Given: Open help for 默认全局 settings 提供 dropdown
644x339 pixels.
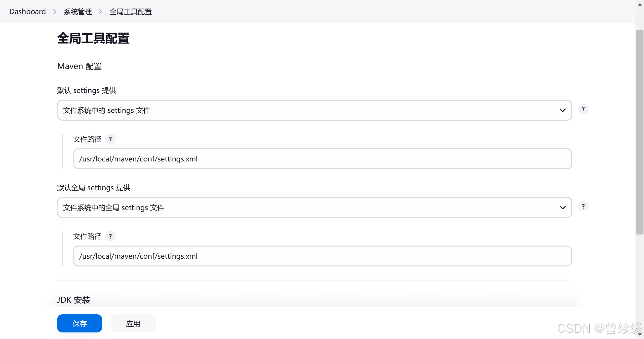Looking at the screenshot, I should tap(583, 207).
